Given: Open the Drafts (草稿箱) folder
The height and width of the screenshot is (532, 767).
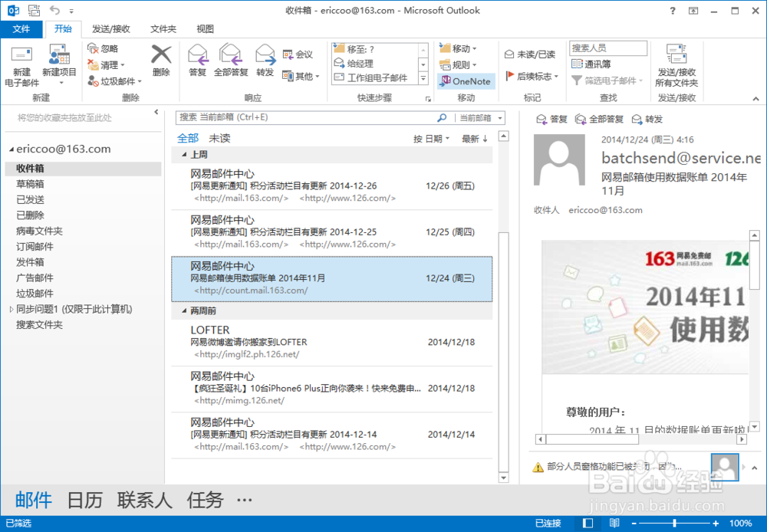Looking at the screenshot, I should 30,184.
